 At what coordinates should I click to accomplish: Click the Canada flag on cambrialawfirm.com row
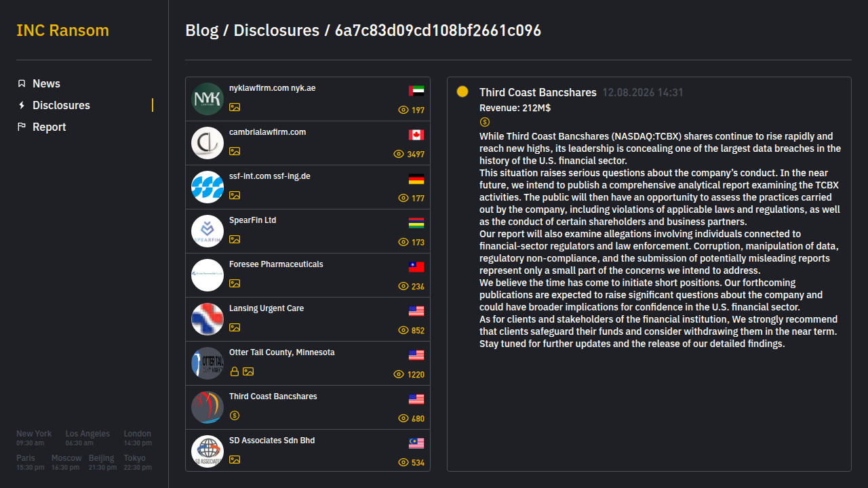[x=416, y=135]
